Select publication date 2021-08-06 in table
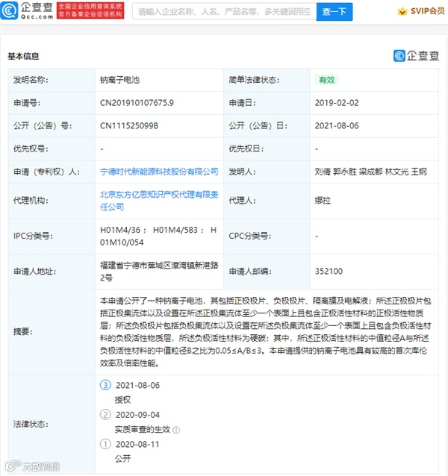This screenshot has width=448, height=476. (x=337, y=125)
